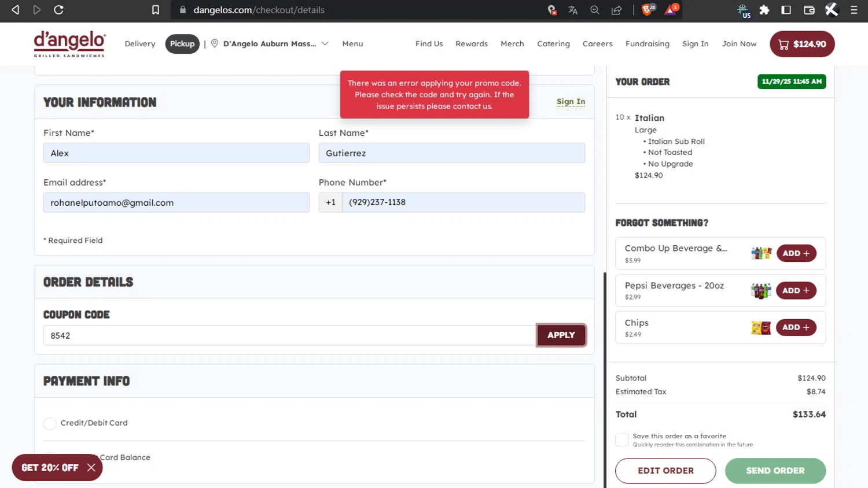Click the Phone Number field
Image resolution: width=868 pixels, height=488 pixels.
coord(464,202)
